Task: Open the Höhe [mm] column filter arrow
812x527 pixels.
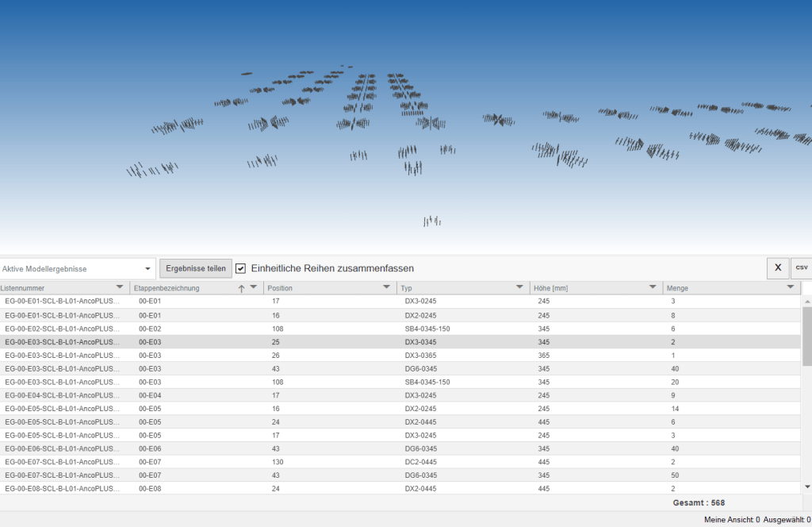Action: [x=653, y=287]
